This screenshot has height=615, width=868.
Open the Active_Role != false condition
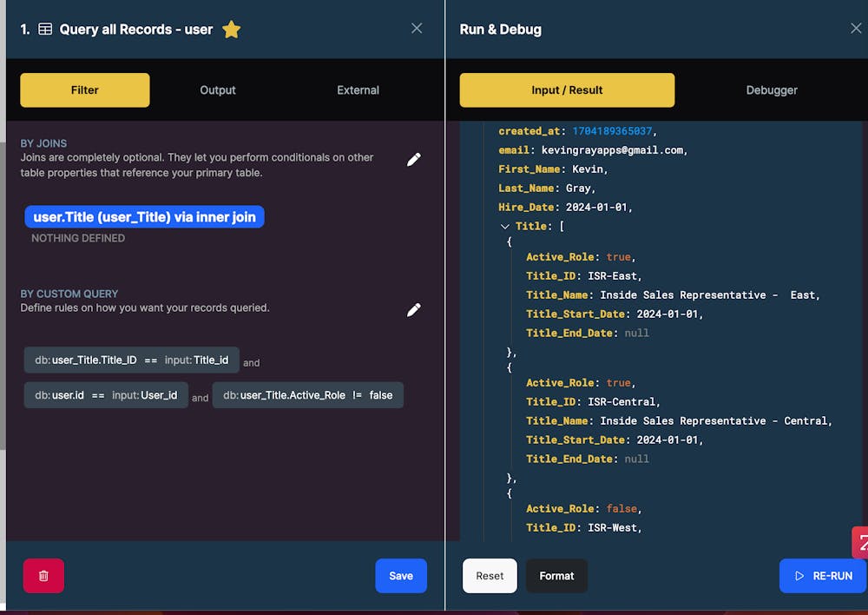308,395
